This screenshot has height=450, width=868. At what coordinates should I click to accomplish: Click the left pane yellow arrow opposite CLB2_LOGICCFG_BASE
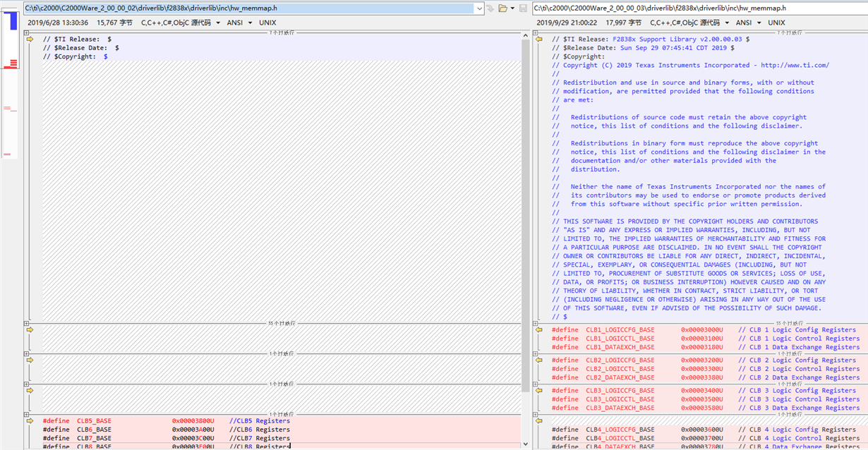tap(30, 360)
